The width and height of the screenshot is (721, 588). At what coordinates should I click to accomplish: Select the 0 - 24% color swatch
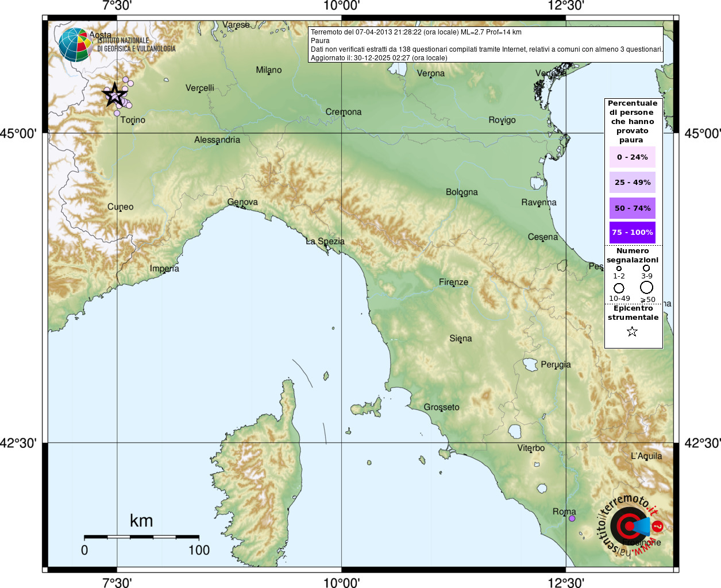[632, 157]
